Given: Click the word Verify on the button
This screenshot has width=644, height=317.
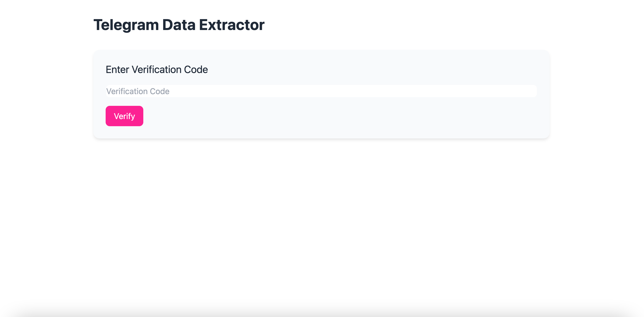Looking at the screenshot, I should pos(124,116).
